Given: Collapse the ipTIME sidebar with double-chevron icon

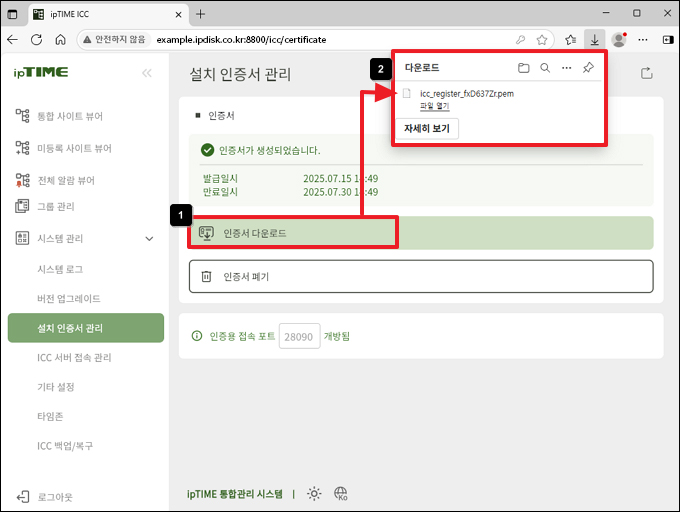Looking at the screenshot, I should click(x=147, y=73).
